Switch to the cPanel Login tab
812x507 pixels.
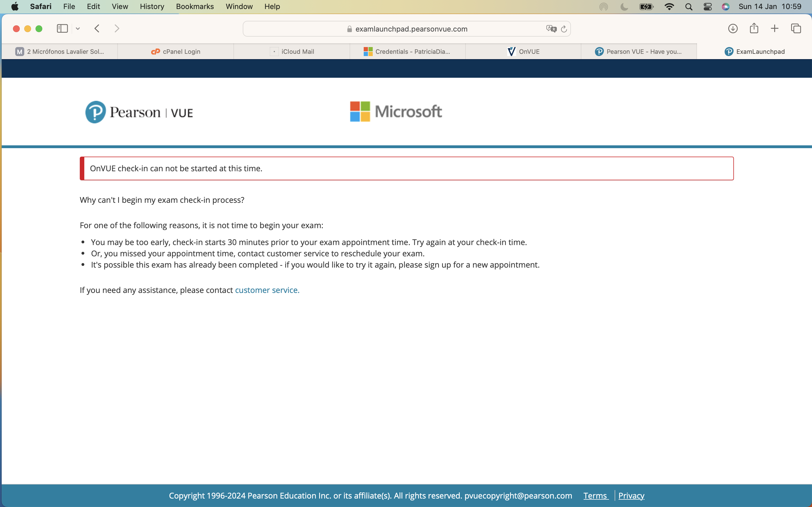(x=175, y=52)
